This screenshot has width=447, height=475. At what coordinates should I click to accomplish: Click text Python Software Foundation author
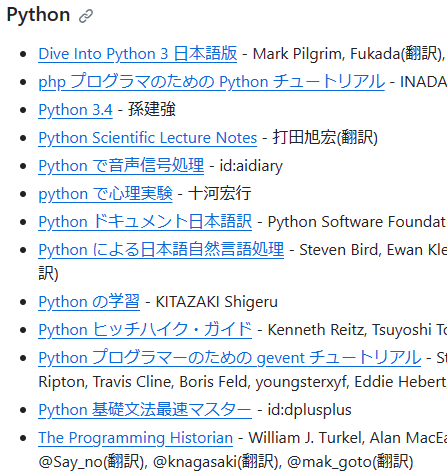click(x=357, y=222)
